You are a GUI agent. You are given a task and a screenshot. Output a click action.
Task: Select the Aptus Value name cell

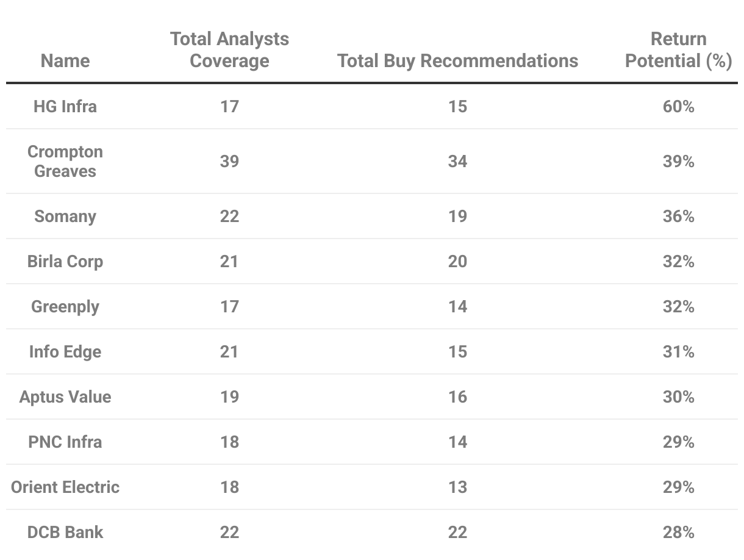point(65,397)
